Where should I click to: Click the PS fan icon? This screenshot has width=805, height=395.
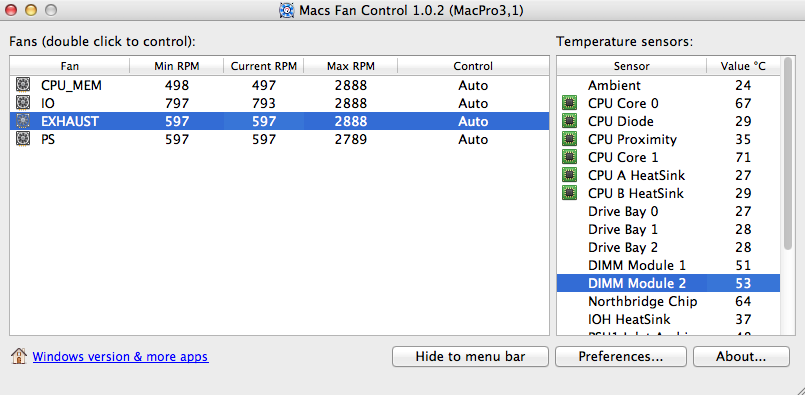point(23,139)
